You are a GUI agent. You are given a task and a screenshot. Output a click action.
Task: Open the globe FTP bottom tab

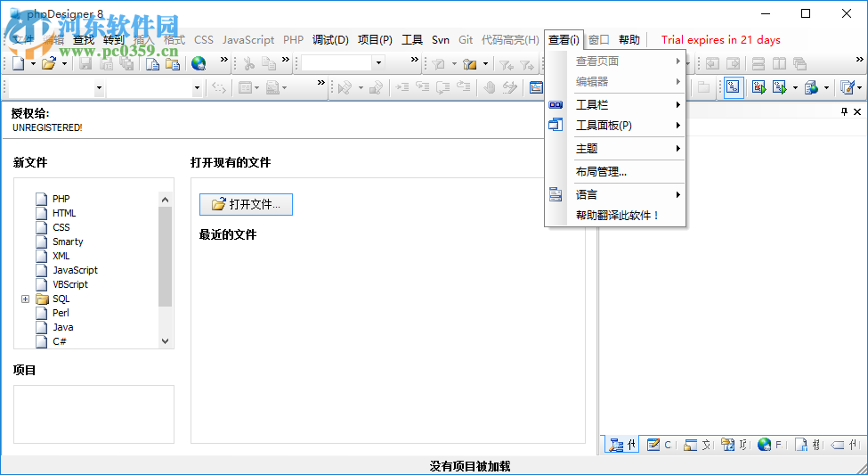coord(770,445)
